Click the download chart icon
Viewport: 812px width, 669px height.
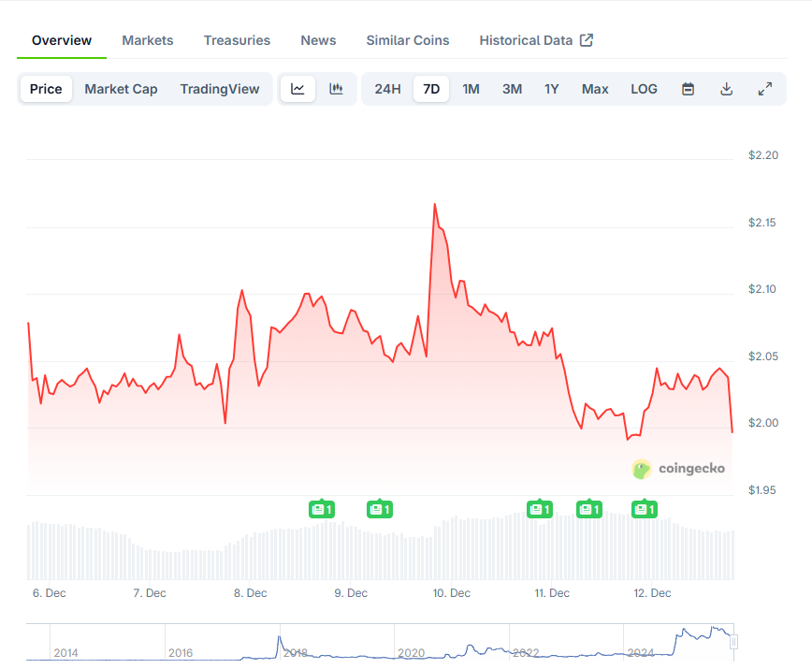click(x=727, y=88)
